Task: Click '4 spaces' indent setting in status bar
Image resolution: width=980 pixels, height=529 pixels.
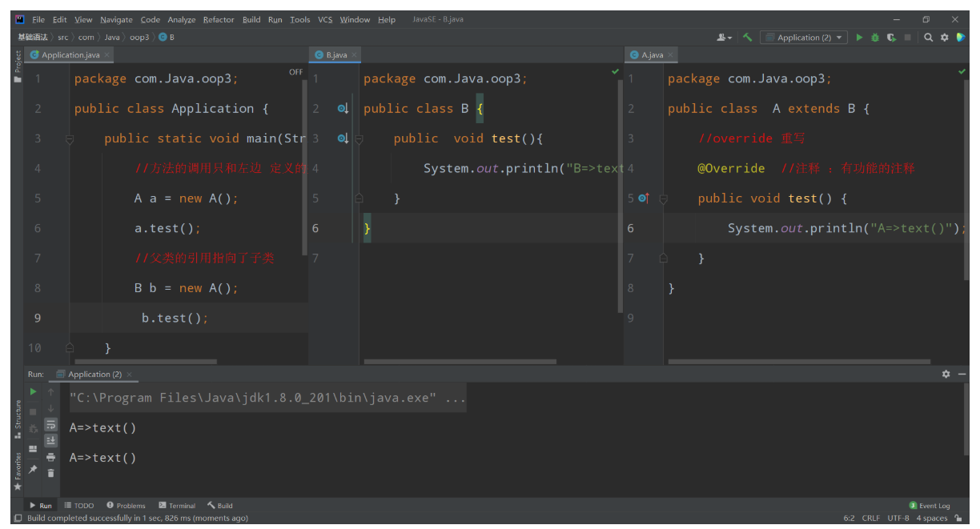Action: click(x=932, y=519)
